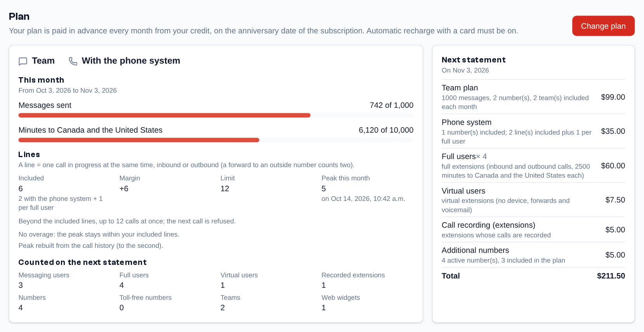
Task: Click the '$211.50' total amount
Action: coord(611,276)
